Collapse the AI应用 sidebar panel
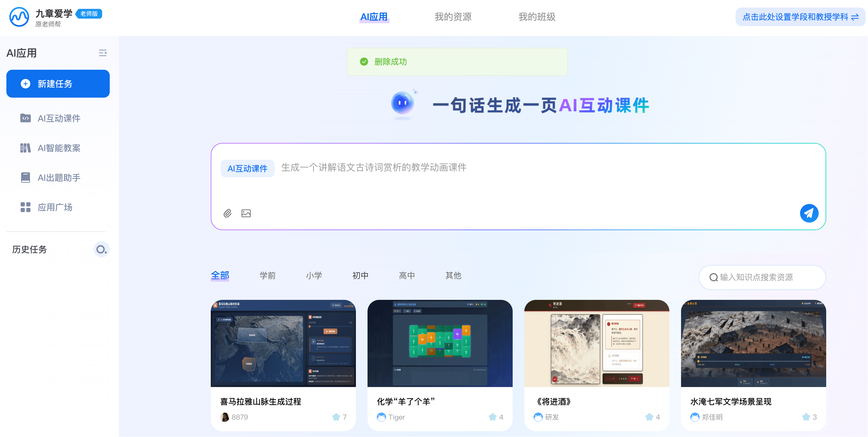Screen dimensions: 868x437 click(103, 53)
